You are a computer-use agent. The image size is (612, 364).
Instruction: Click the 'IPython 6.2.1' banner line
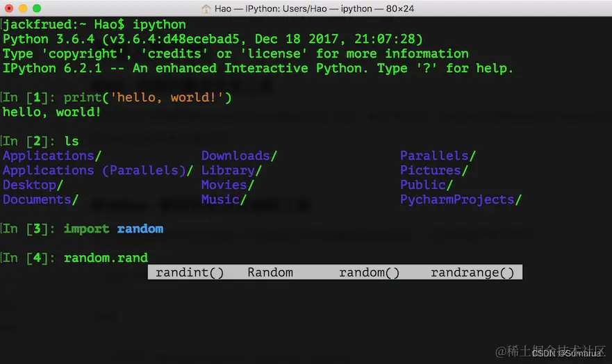coord(258,68)
